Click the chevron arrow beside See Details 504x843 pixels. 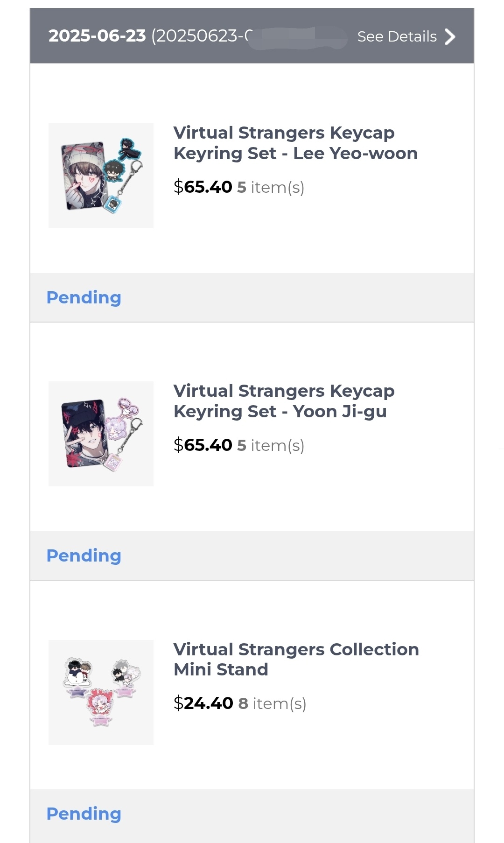[450, 36]
